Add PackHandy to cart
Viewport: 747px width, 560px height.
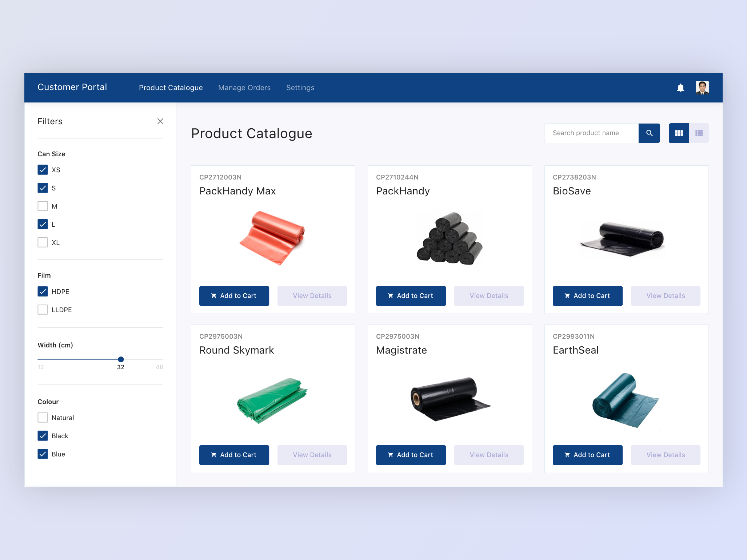(x=411, y=296)
